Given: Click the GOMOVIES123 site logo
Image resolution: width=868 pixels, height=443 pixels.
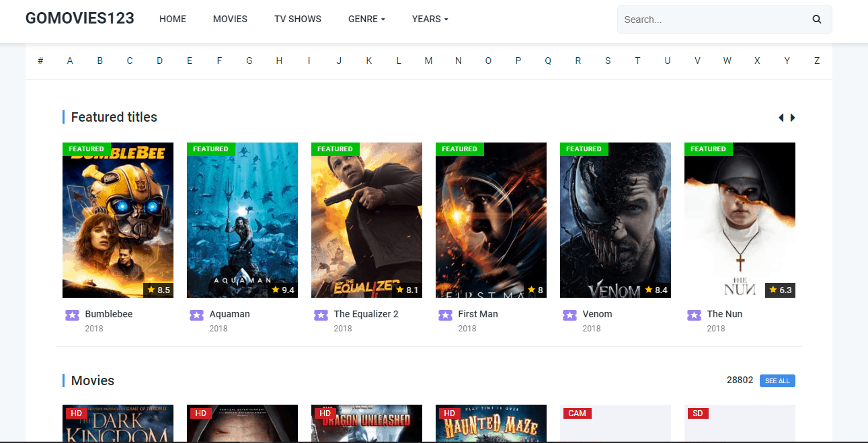Looking at the screenshot, I should (79, 18).
